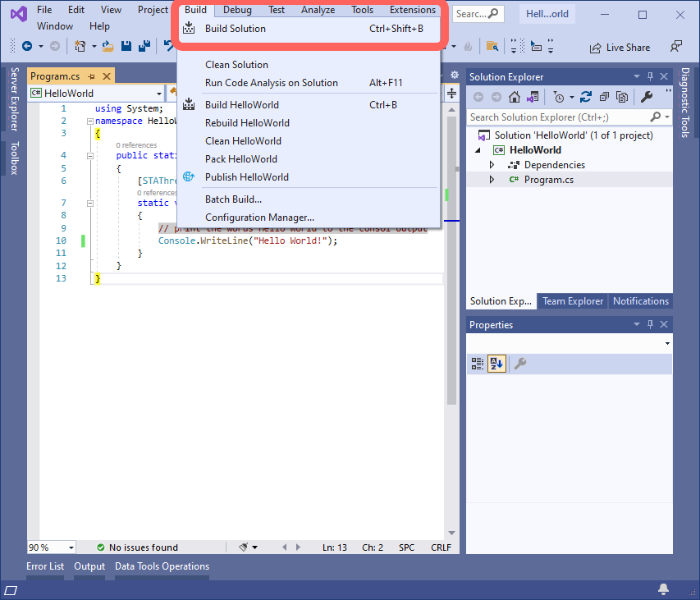The height and width of the screenshot is (600, 700).
Task: Click the editor split window icon
Action: (452, 94)
